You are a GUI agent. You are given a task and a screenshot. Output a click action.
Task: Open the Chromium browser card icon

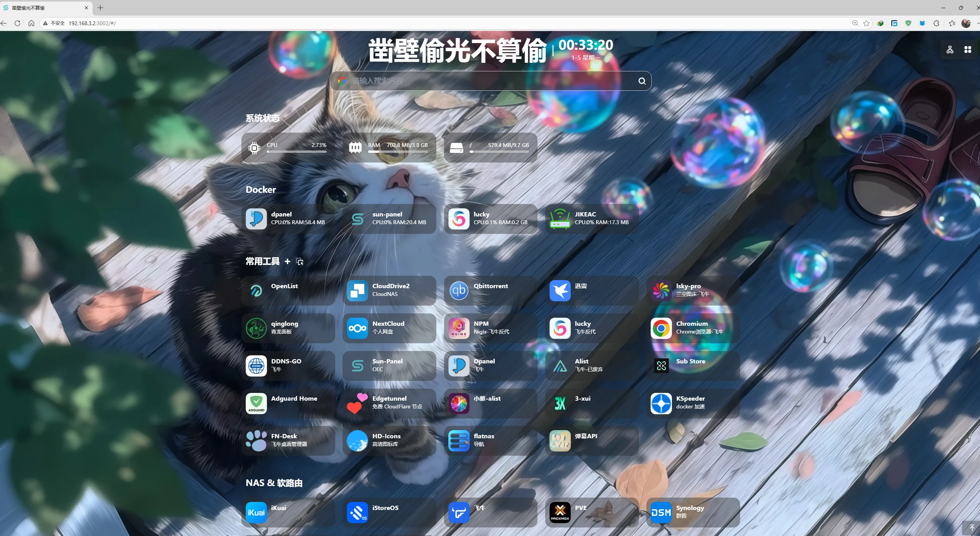coord(661,328)
